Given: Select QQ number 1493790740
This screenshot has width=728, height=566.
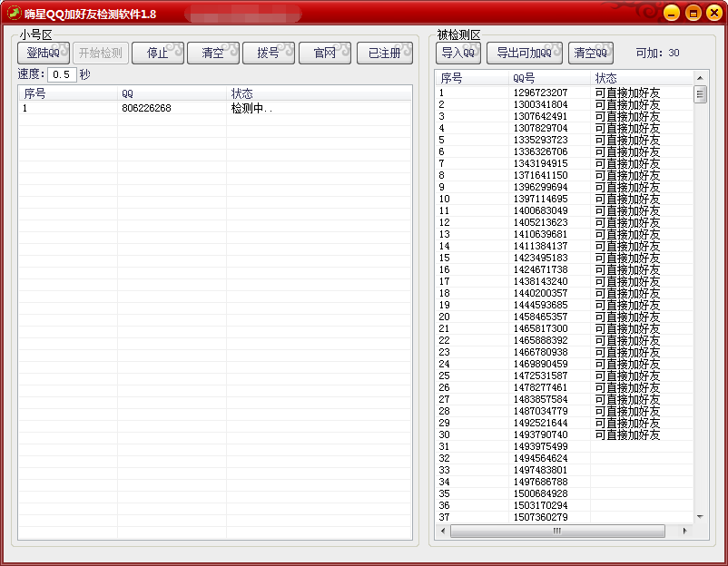Looking at the screenshot, I should click(x=540, y=434).
